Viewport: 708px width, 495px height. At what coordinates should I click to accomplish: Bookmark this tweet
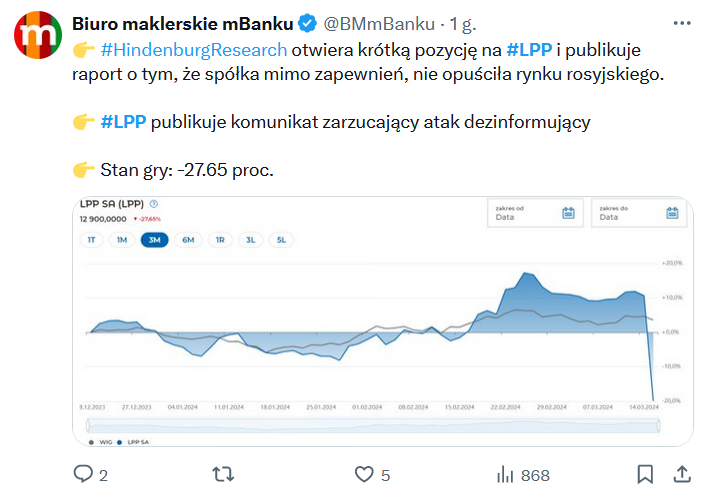click(646, 474)
